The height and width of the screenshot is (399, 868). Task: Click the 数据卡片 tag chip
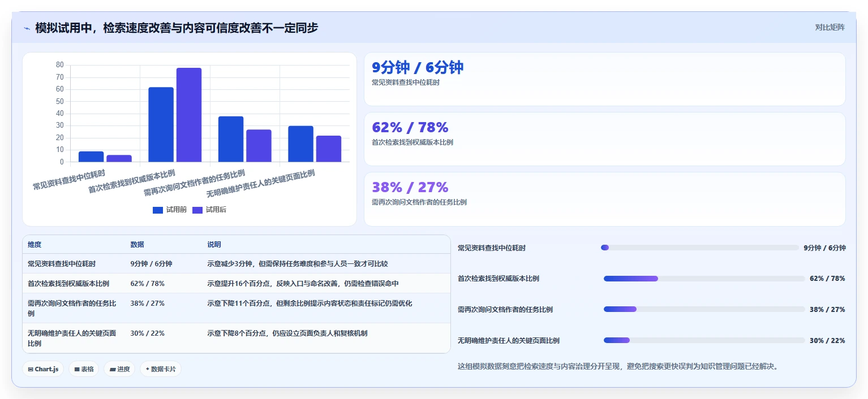(x=161, y=369)
